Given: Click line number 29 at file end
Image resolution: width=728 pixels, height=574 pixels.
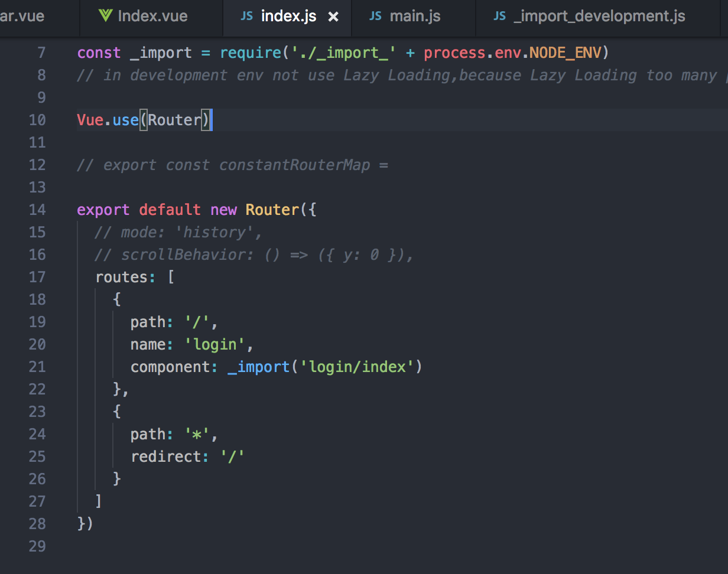Looking at the screenshot, I should (37, 546).
